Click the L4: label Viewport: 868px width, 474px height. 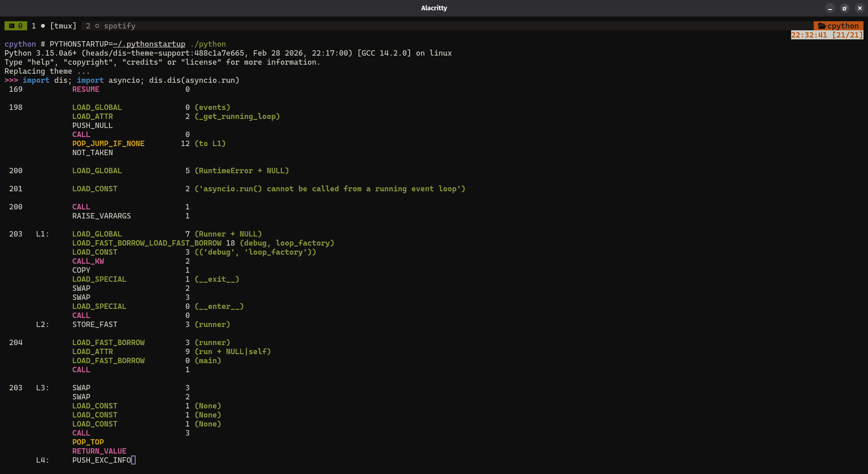[x=43, y=460]
